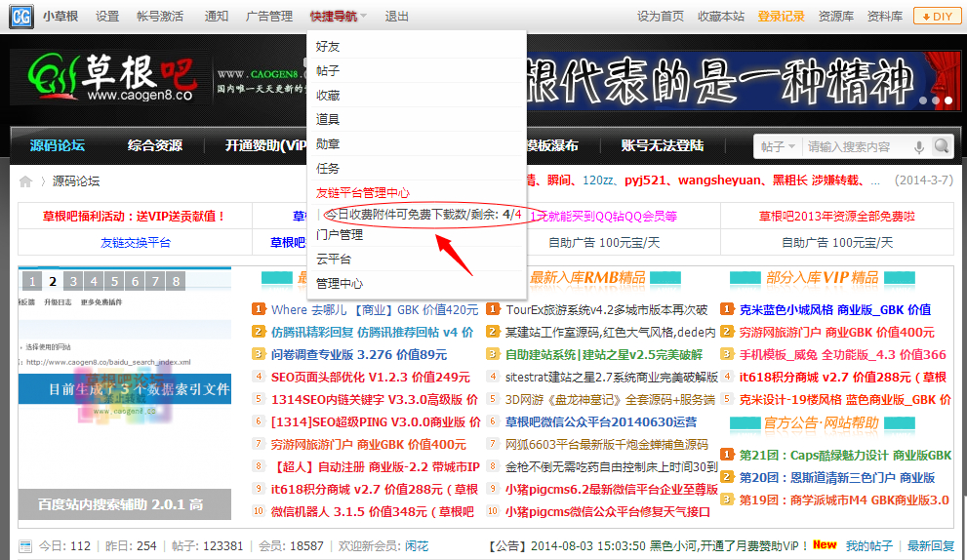967x560 pixels.
Task: Select 任务 from the quick navigation menu
Action: (x=328, y=168)
